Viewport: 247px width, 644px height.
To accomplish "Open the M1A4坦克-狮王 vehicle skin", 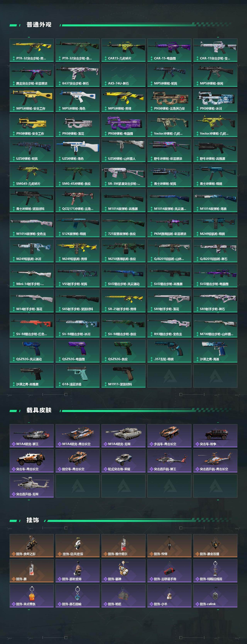I will tap(31, 436).
